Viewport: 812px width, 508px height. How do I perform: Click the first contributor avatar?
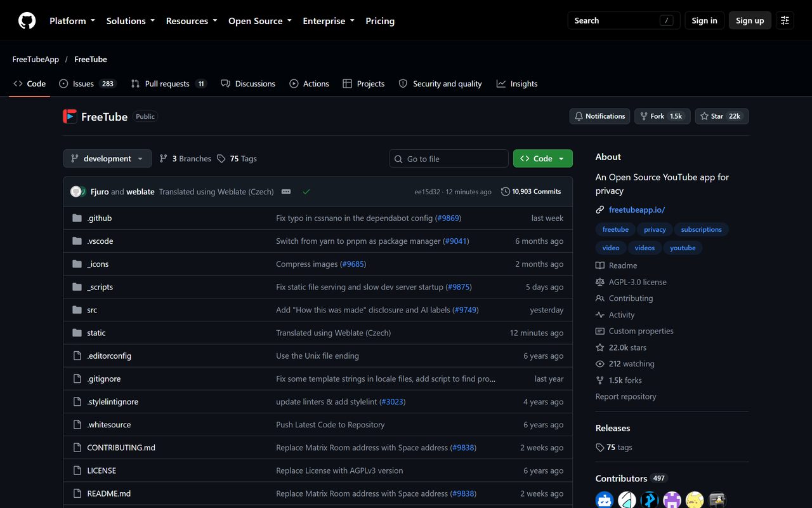(x=605, y=500)
